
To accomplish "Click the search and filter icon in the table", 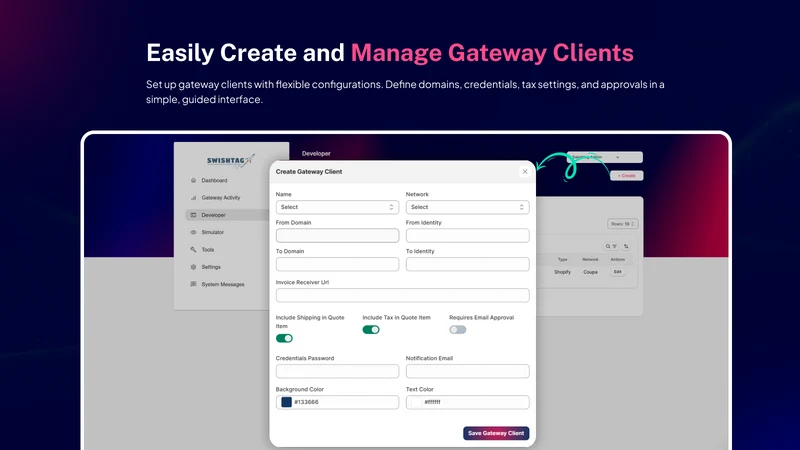I will 611,246.
